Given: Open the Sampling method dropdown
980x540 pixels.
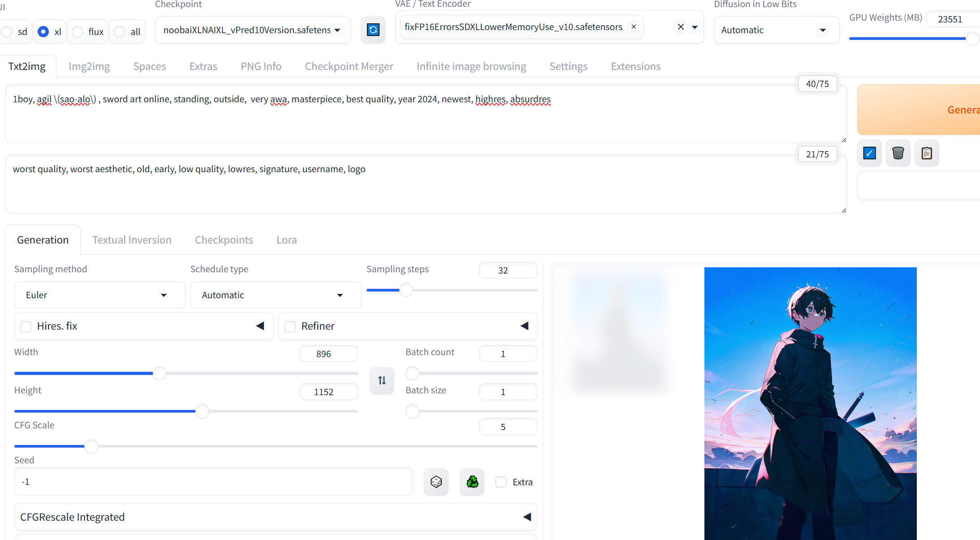Looking at the screenshot, I should (99, 295).
